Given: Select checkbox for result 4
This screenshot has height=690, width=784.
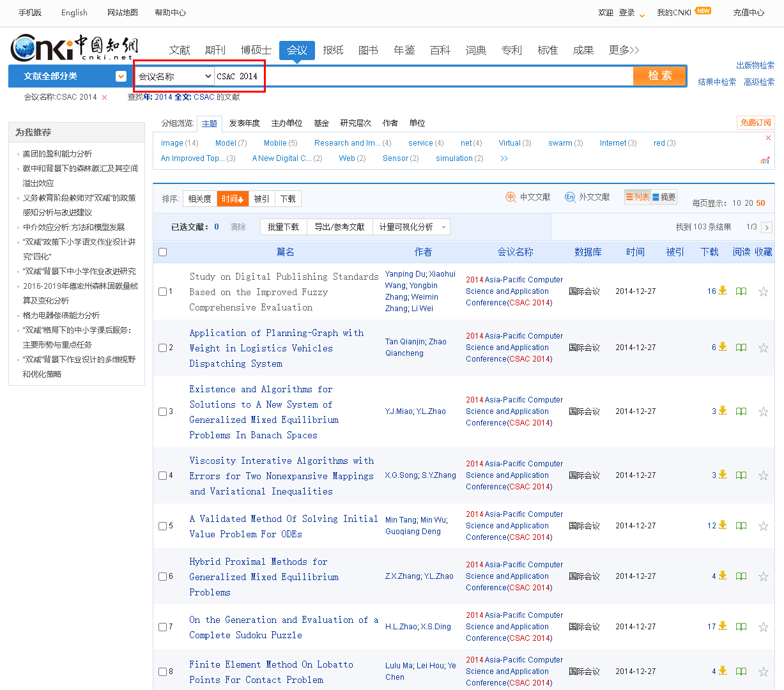Looking at the screenshot, I should (162, 475).
